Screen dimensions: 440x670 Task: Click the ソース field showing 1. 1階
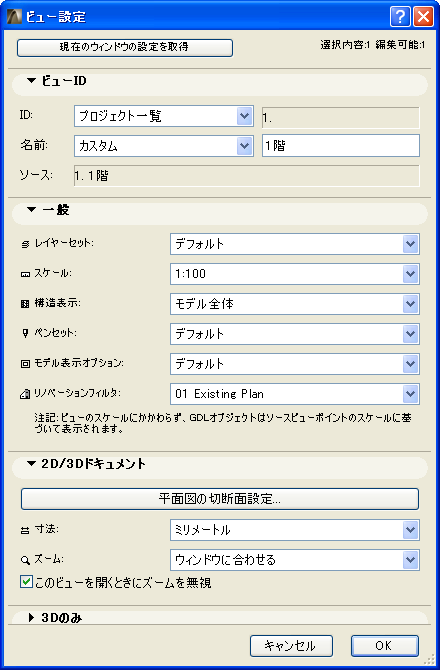coord(247,176)
